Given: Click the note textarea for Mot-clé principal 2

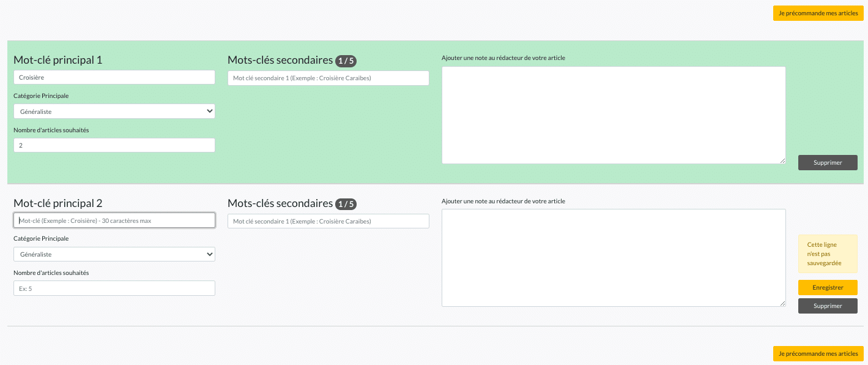Looking at the screenshot, I should [x=614, y=258].
